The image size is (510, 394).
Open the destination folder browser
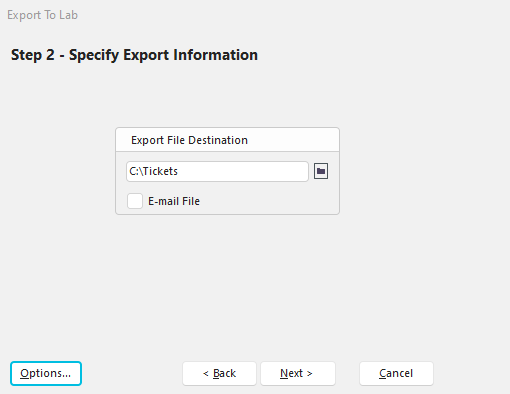321,171
